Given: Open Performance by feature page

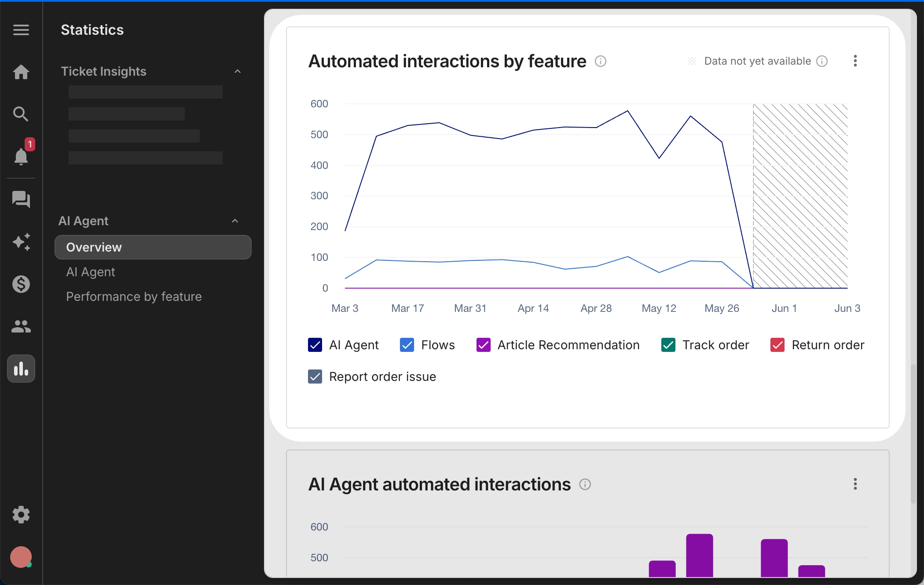Looking at the screenshot, I should coord(134,296).
